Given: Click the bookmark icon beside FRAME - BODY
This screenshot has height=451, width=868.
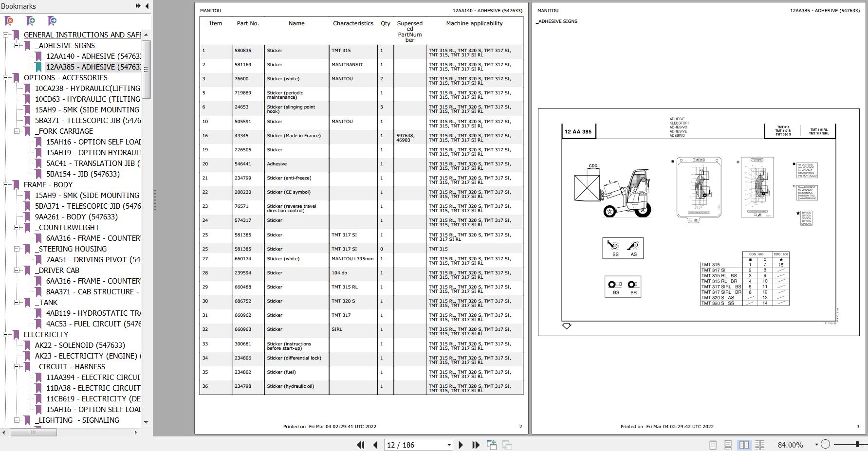Looking at the screenshot, I should tap(16, 185).
